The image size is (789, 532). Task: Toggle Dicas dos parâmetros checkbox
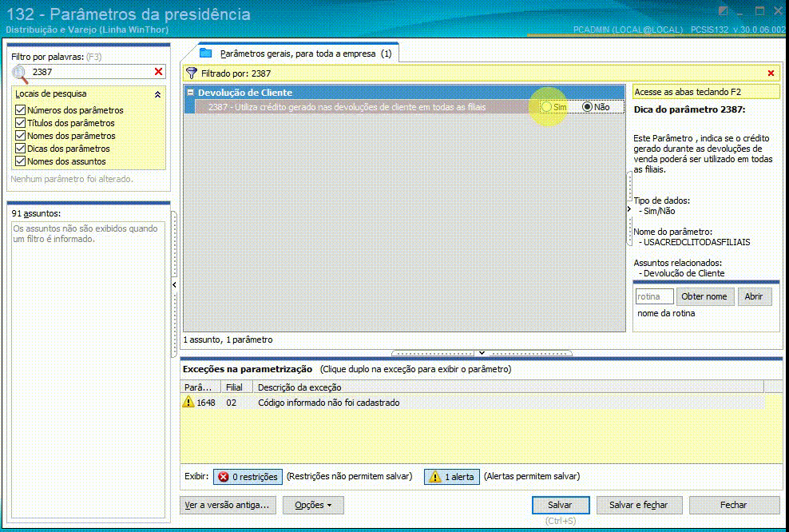[21, 149]
